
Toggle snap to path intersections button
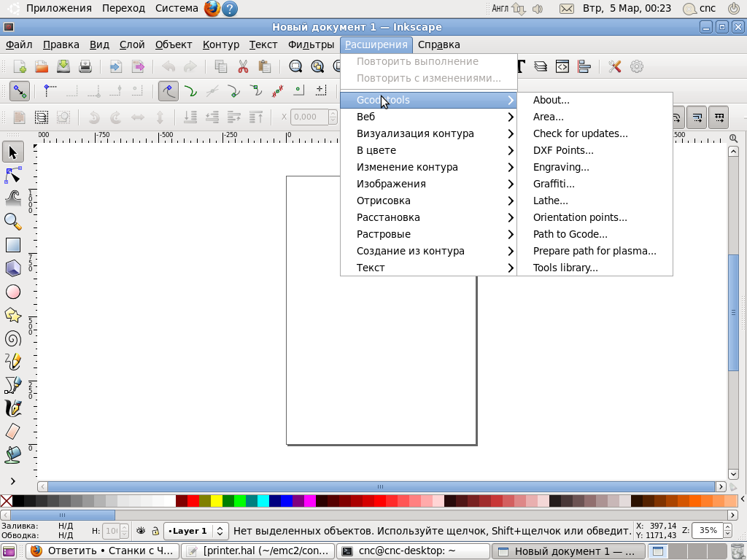coord(212,91)
